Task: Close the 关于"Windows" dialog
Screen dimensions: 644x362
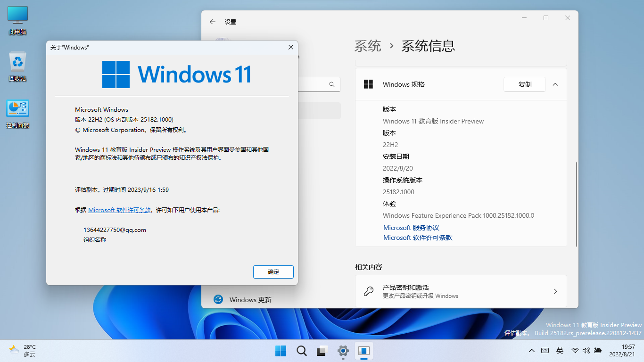Action: coord(291,47)
